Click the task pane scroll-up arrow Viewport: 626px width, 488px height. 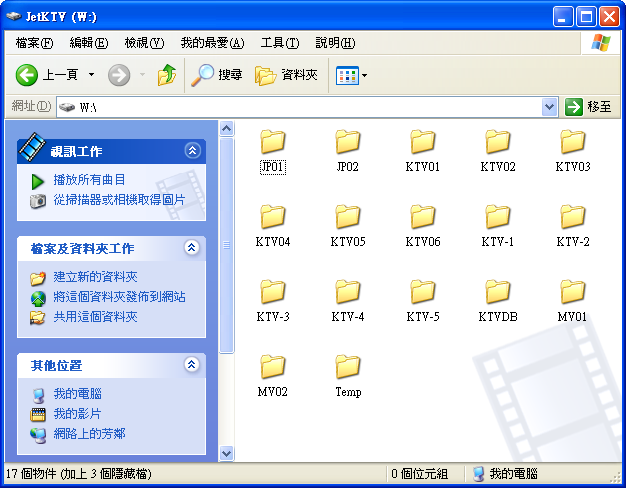point(226,129)
